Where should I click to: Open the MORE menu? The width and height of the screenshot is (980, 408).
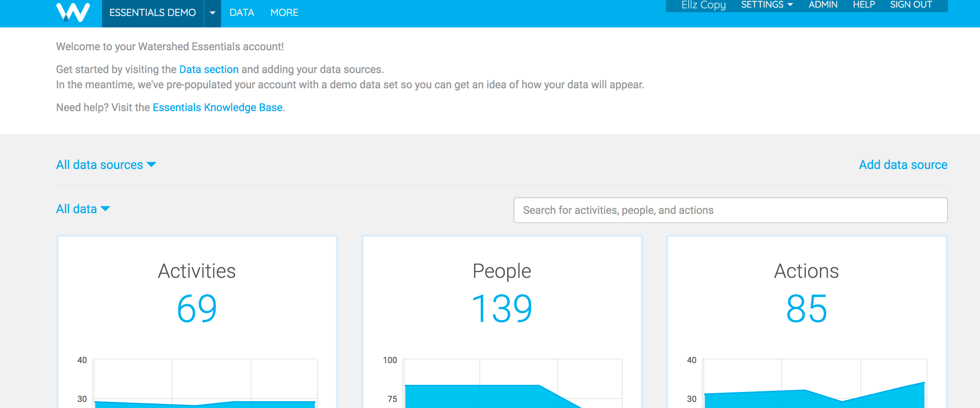pyautogui.click(x=284, y=13)
